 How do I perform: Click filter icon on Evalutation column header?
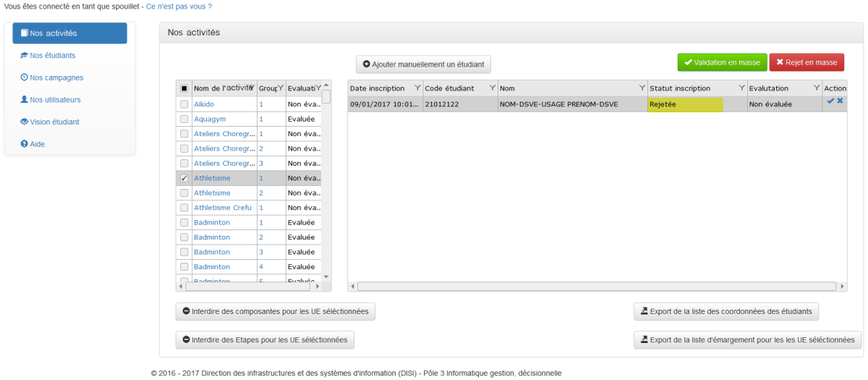pos(817,88)
